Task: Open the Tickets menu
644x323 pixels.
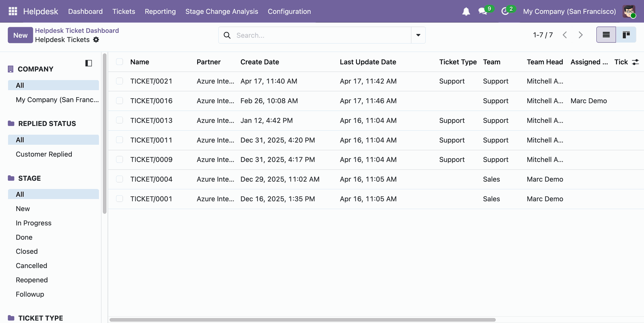Action: (x=124, y=11)
